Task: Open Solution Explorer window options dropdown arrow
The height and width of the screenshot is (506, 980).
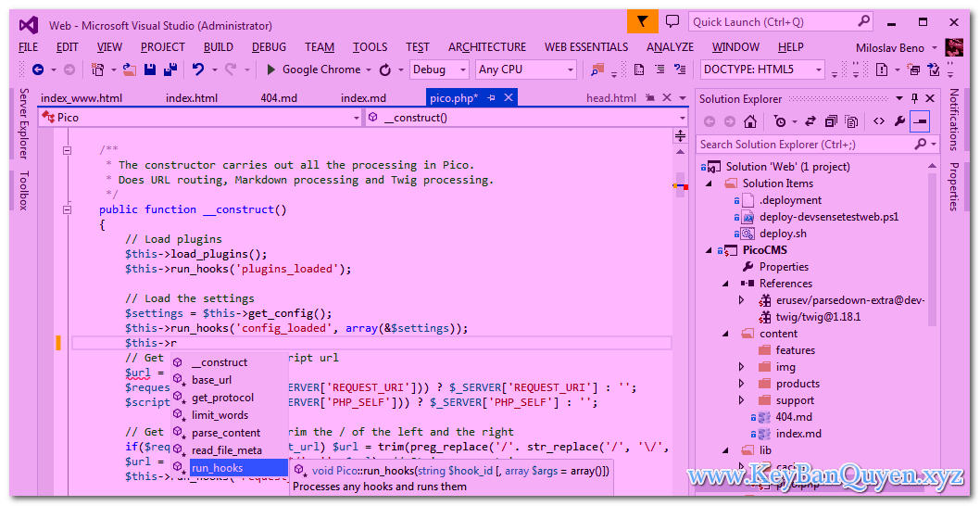Action: pos(899,98)
